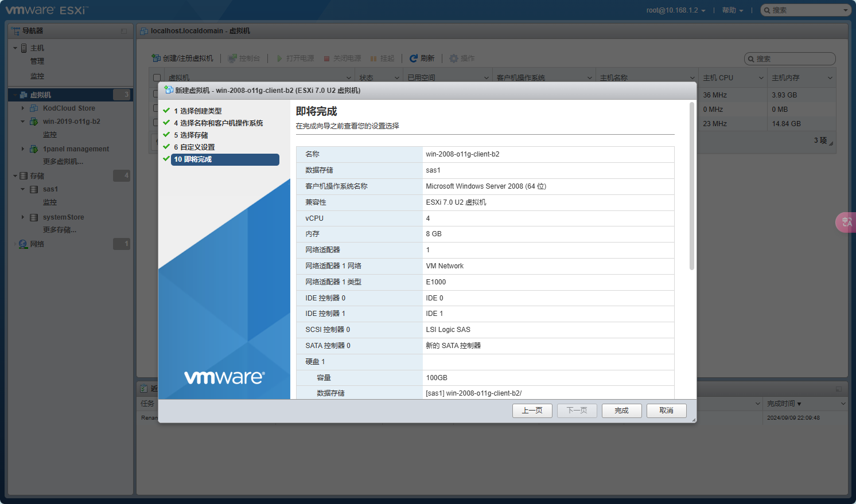Select wizard step 10 即将完成
Image resolution: width=856 pixels, height=504 pixels.
225,159
